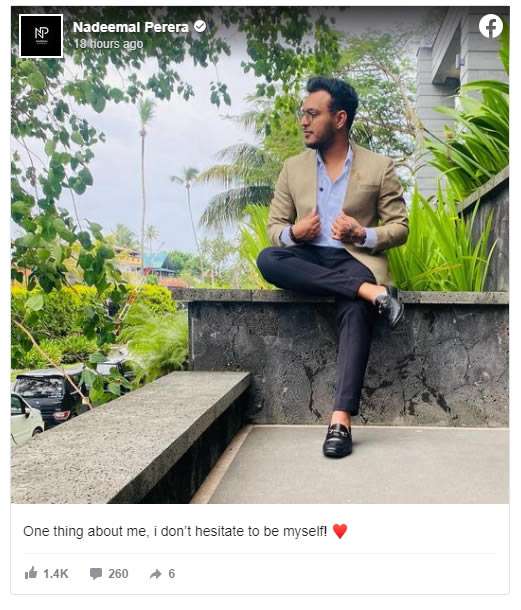This screenshot has height=610, width=521.
Task: Click the thumbs-up like icon
Action: pos(31,573)
